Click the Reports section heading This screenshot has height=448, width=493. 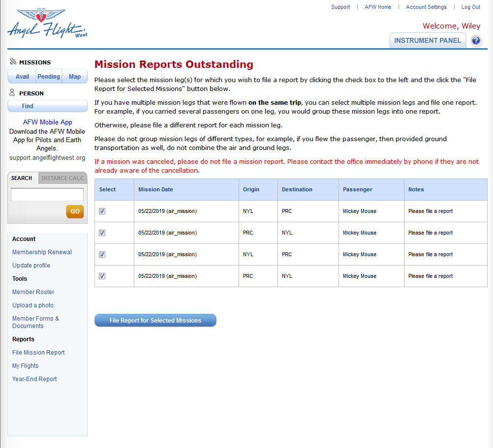(x=23, y=339)
